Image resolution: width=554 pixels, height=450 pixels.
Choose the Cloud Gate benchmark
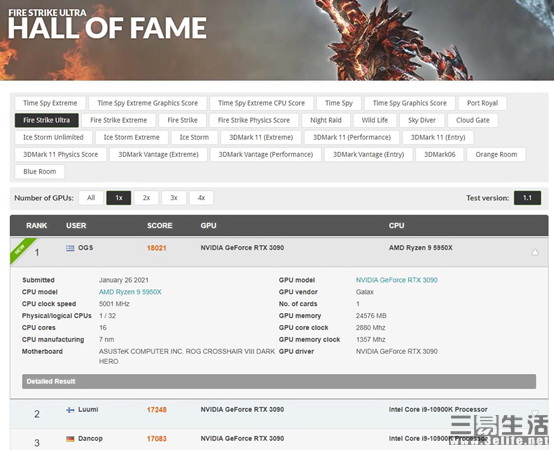(x=473, y=120)
